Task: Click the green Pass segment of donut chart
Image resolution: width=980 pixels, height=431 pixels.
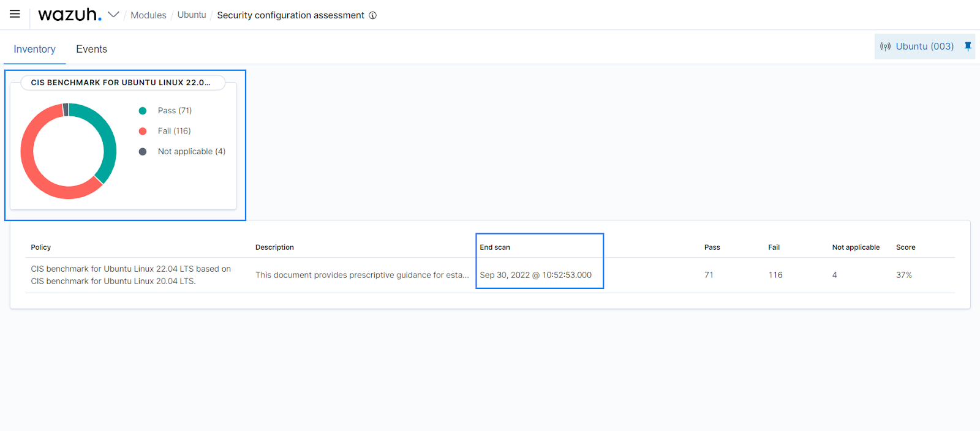Action: click(x=108, y=143)
